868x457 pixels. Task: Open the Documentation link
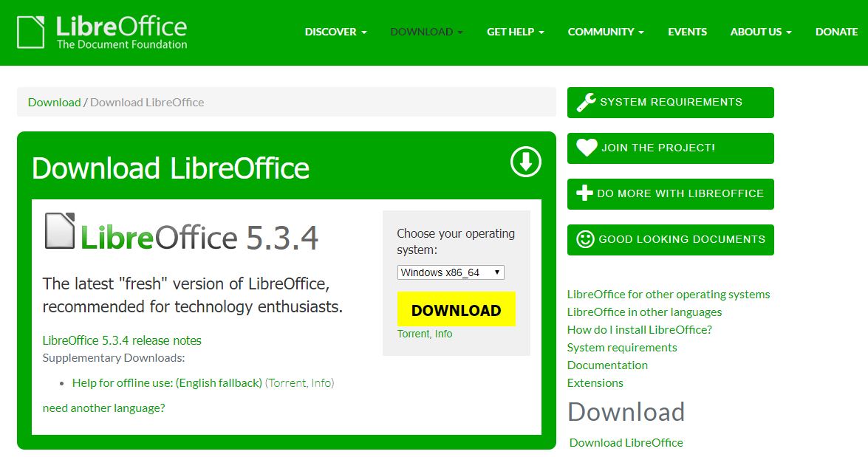(607, 365)
